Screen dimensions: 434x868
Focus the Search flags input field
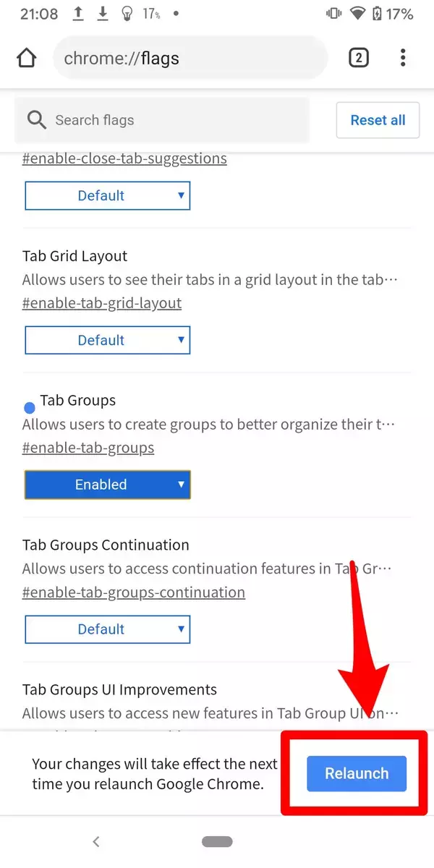(174, 120)
